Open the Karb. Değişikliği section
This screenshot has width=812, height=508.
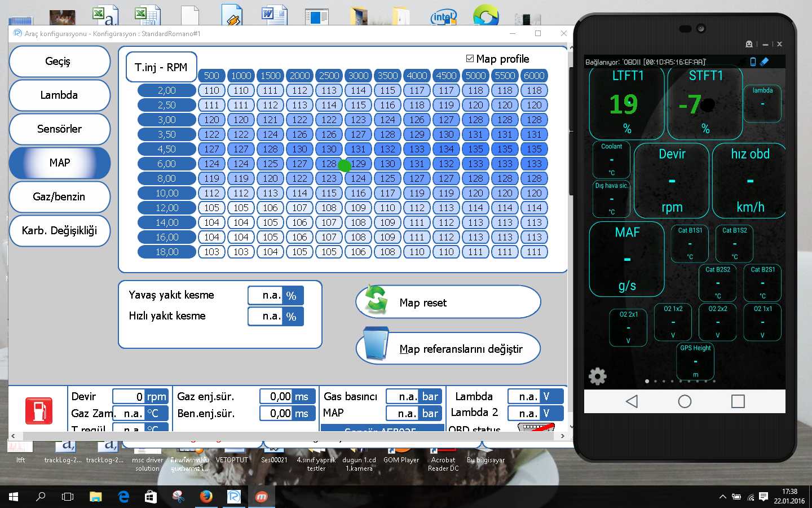click(x=59, y=231)
